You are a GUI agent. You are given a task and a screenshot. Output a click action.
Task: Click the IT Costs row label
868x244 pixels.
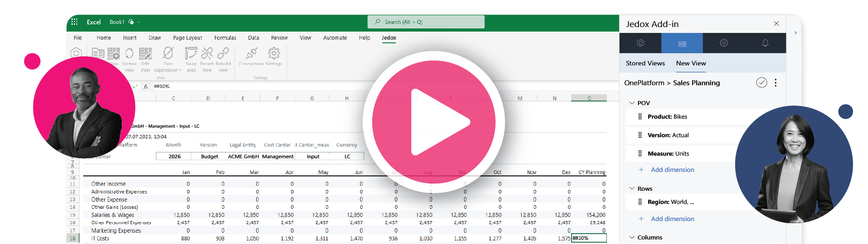coord(100,239)
